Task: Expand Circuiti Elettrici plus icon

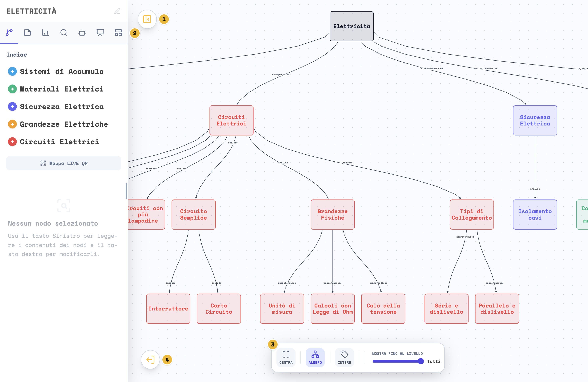Action: [12, 142]
